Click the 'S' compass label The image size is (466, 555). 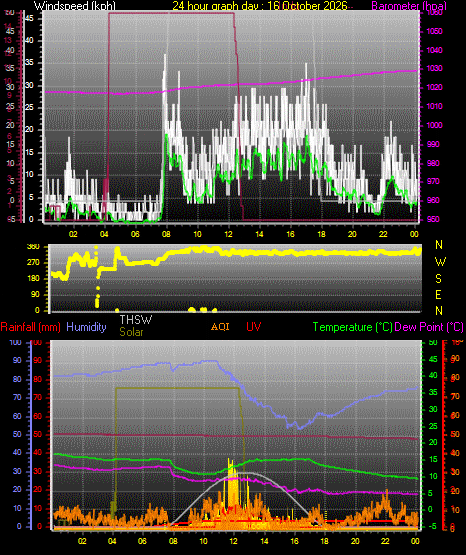tap(438, 279)
